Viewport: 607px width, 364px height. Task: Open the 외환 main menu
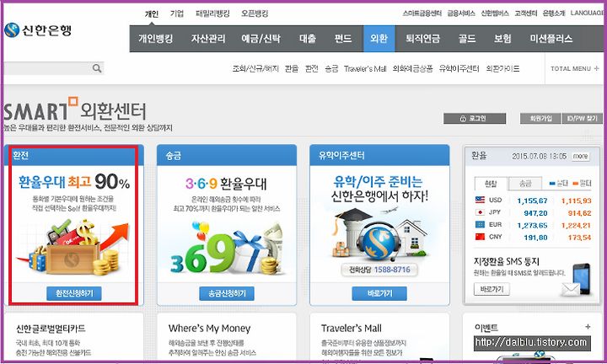pyautogui.click(x=379, y=39)
